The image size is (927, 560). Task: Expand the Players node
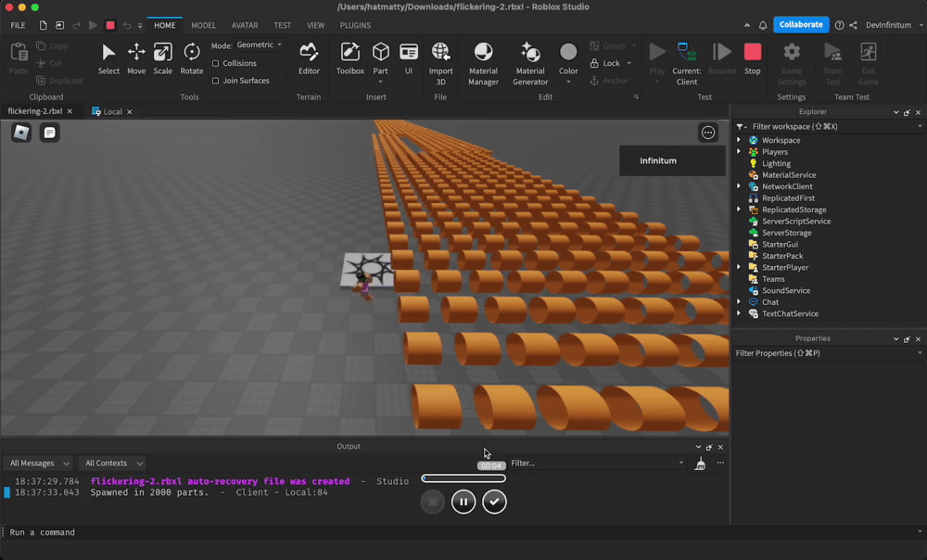[739, 152]
